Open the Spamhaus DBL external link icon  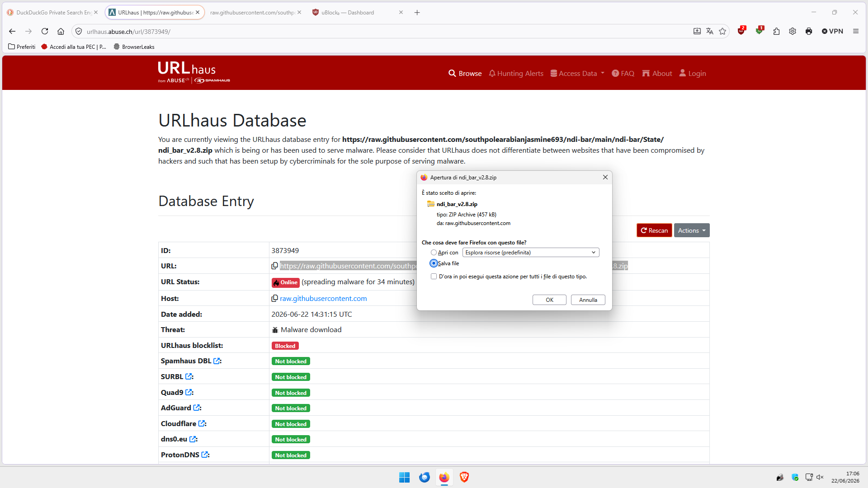[x=217, y=361]
